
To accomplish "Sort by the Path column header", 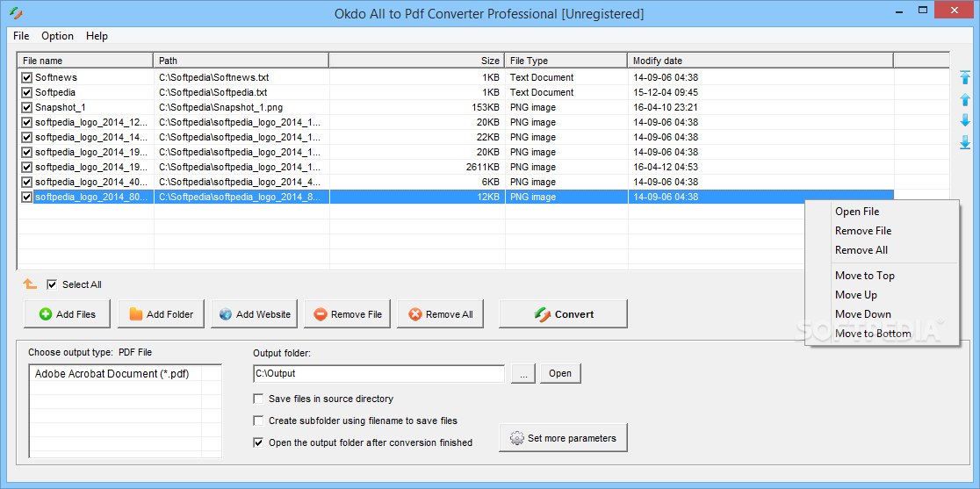I will pos(241,61).
